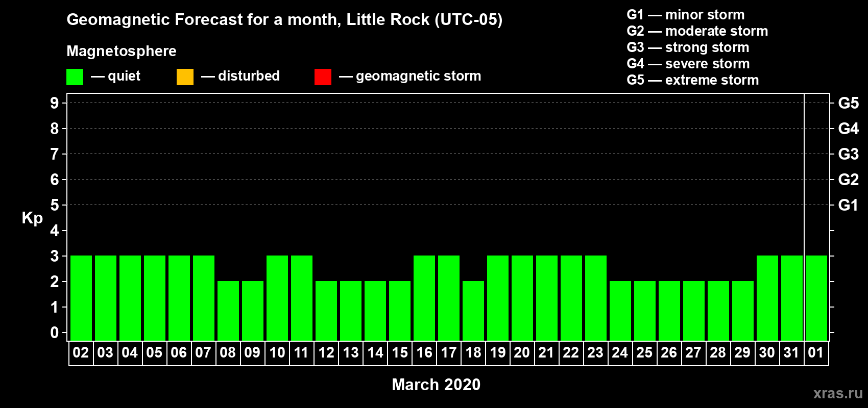Viewport: 868px width, 408px height.
Task: Click date cell 13 on the x-axis
Action: [351, 353]
